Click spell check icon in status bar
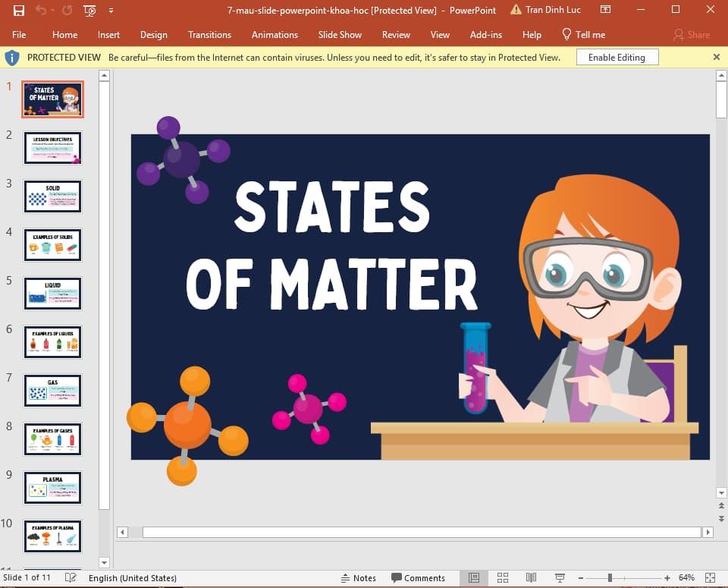Viewport: 728px width, 588px height. pyautogui.click(x=71, y=577)
